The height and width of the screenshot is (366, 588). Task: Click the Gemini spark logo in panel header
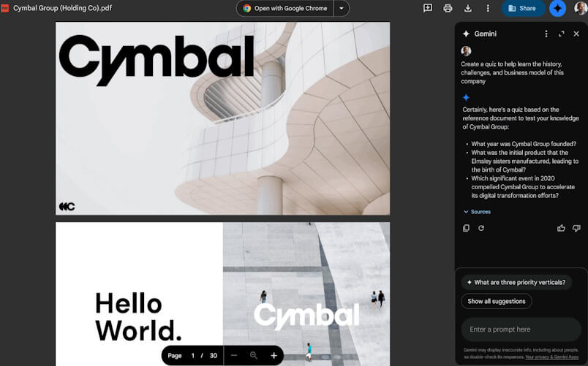pyautogui.click(x=466, y=34)
